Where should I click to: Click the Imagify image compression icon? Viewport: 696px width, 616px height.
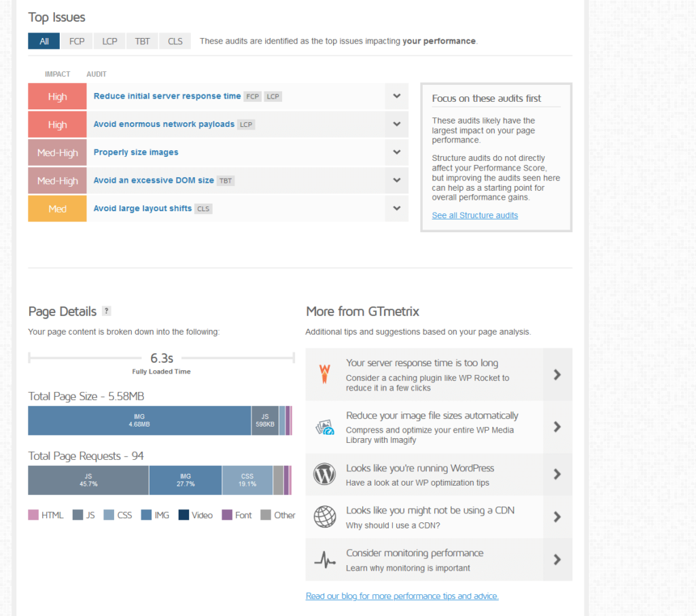click(x=325, y=427)
